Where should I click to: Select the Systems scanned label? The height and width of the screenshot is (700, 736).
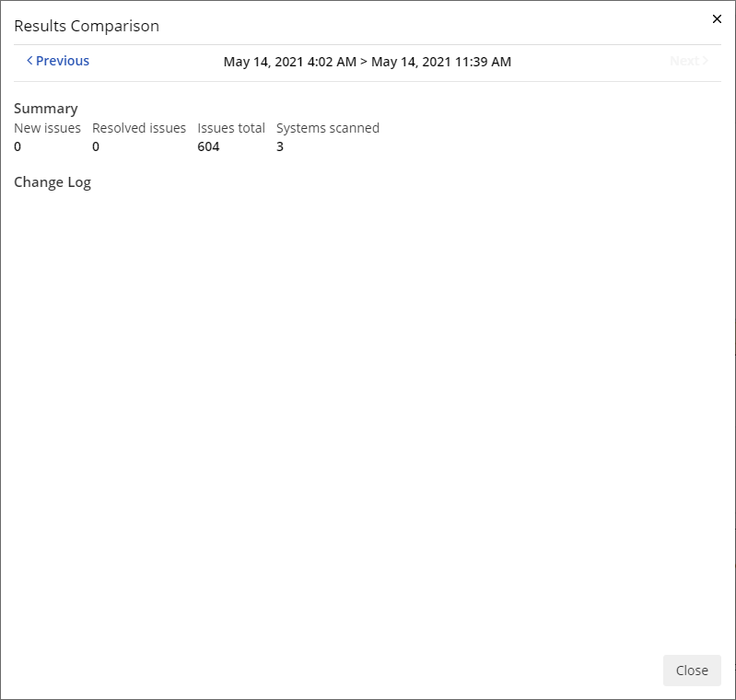click(x=328, y=128)
